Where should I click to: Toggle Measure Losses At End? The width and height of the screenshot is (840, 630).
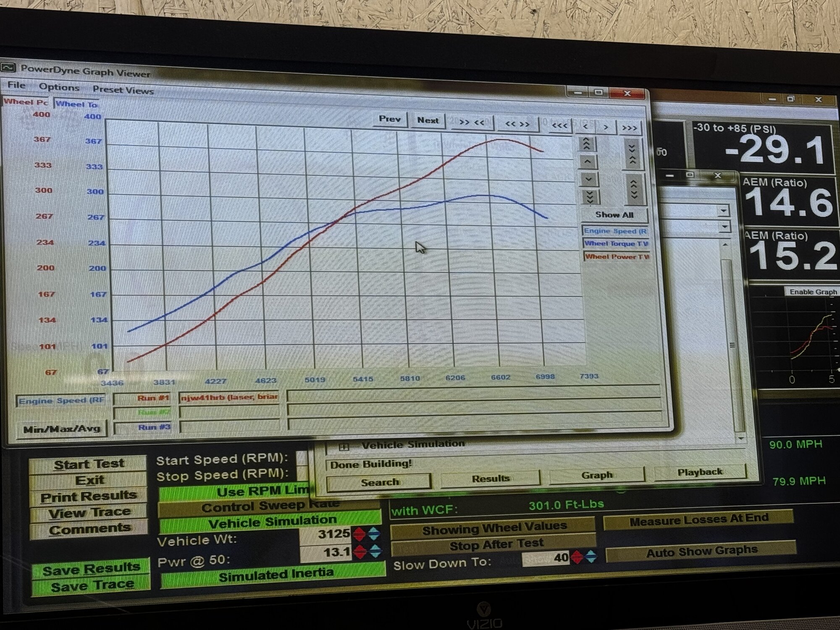[698, 520]
